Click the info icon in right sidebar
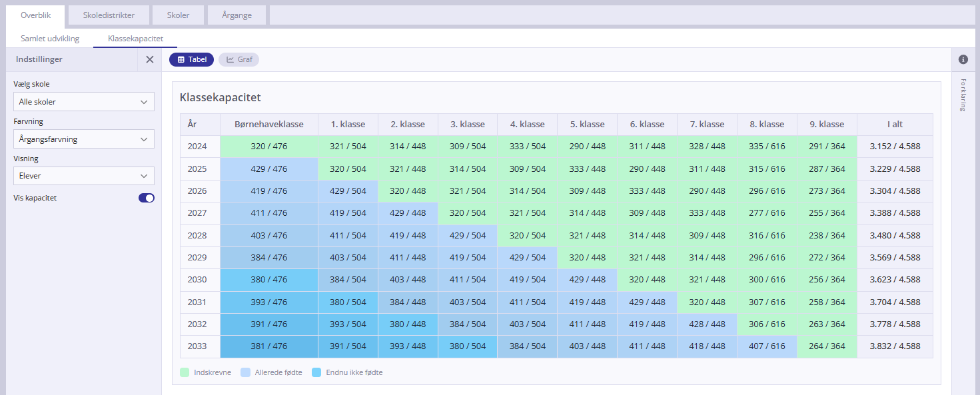This screenshot has width=980, height=395. point(963,59)
